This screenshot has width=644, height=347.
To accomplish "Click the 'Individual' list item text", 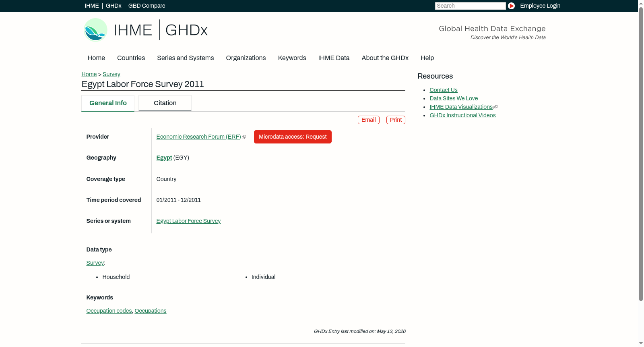I will coord(263,277).
